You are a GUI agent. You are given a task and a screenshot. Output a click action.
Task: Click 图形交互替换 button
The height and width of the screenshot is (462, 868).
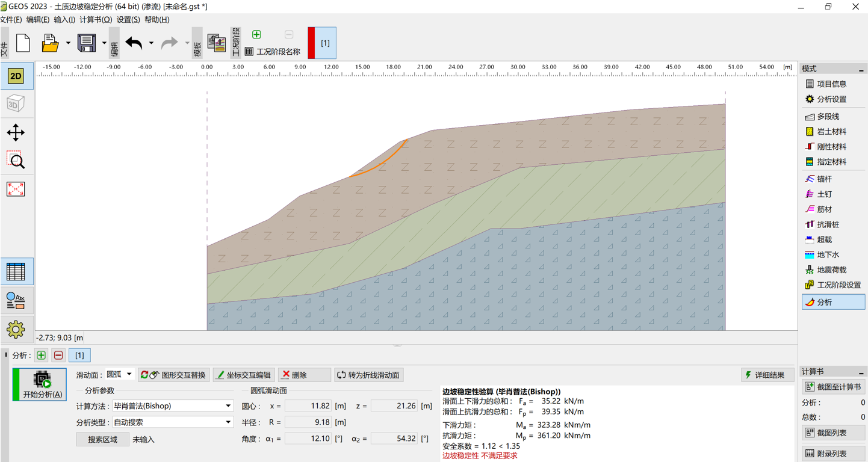[173, 375]
